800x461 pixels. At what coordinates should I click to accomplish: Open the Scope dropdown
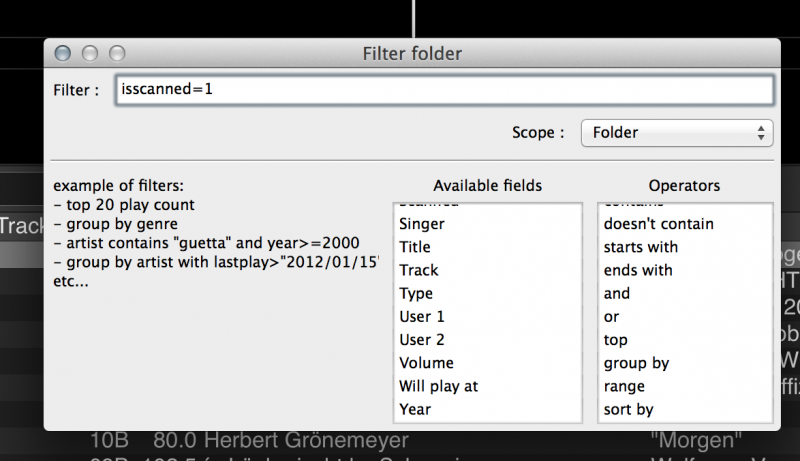(677, 132)
